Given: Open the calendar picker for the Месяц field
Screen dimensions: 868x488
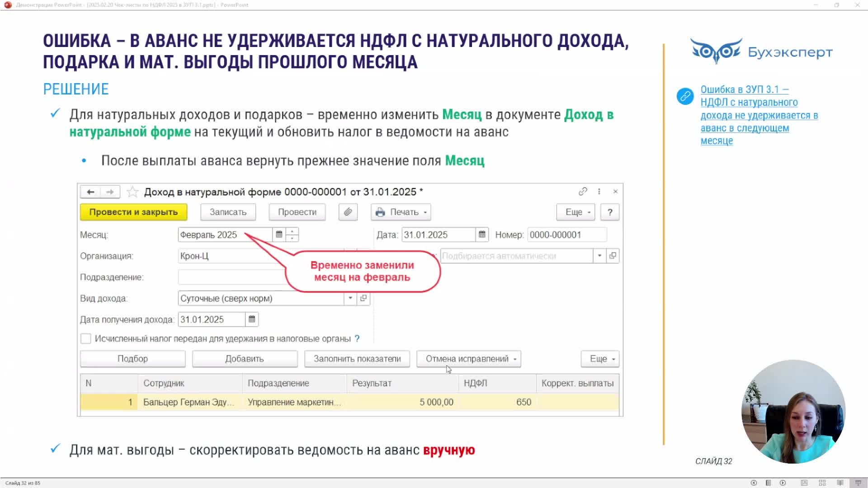Looking at the screenshot, I should tap(279, 235).
